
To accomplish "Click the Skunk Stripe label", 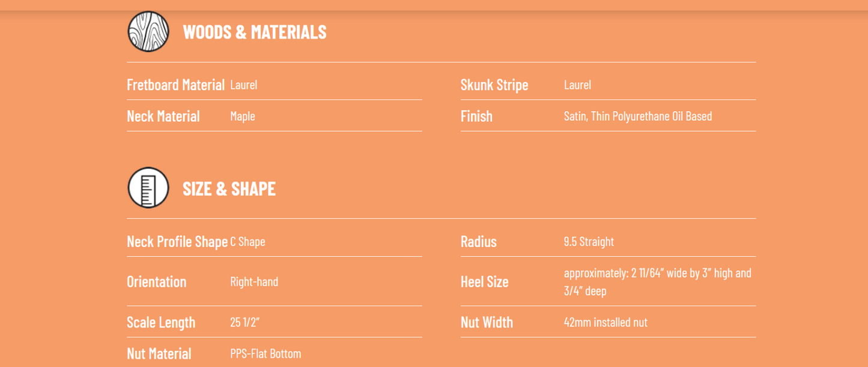I will [x=494, y=85].
